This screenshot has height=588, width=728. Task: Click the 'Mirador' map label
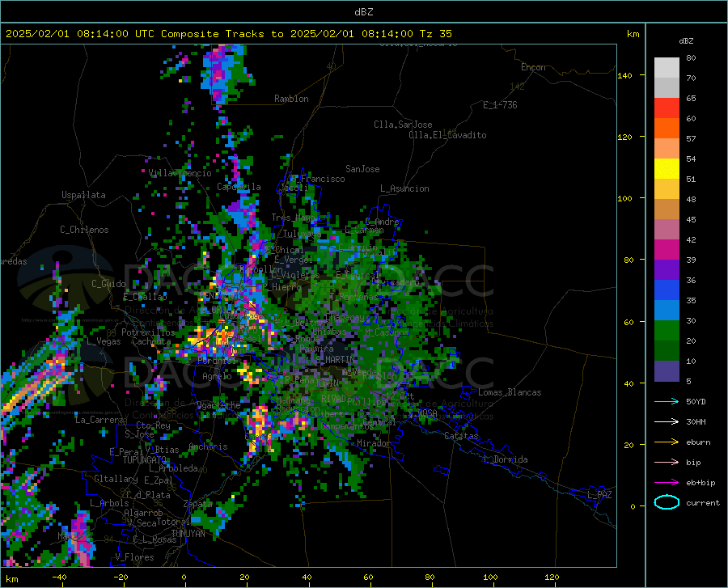click(x=374, y=443)
